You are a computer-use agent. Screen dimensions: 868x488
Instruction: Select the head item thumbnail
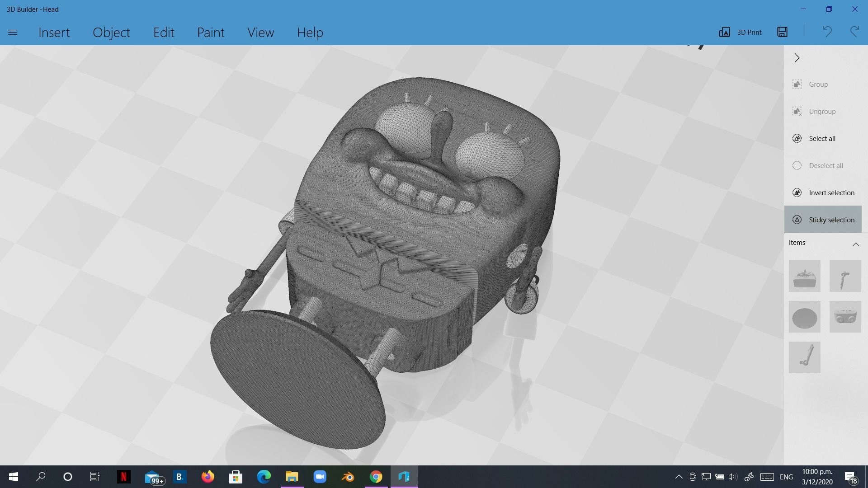[x=804, y=276]
